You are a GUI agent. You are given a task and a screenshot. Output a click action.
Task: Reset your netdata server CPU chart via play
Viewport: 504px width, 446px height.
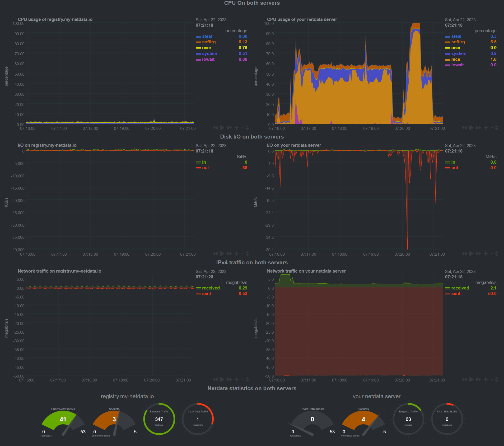472,128
